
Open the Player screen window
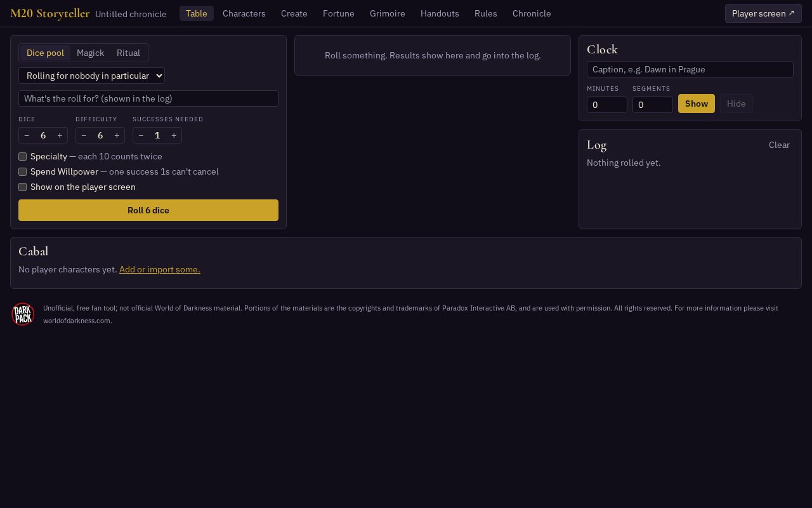(x=763, y=13)
